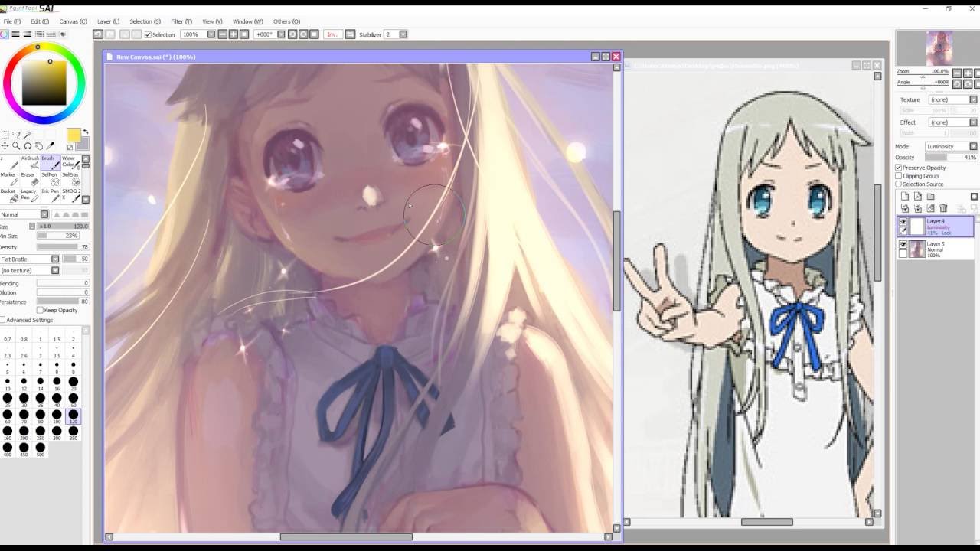
Task: Select brush size 500 preset
Action: tap(41, 449)
